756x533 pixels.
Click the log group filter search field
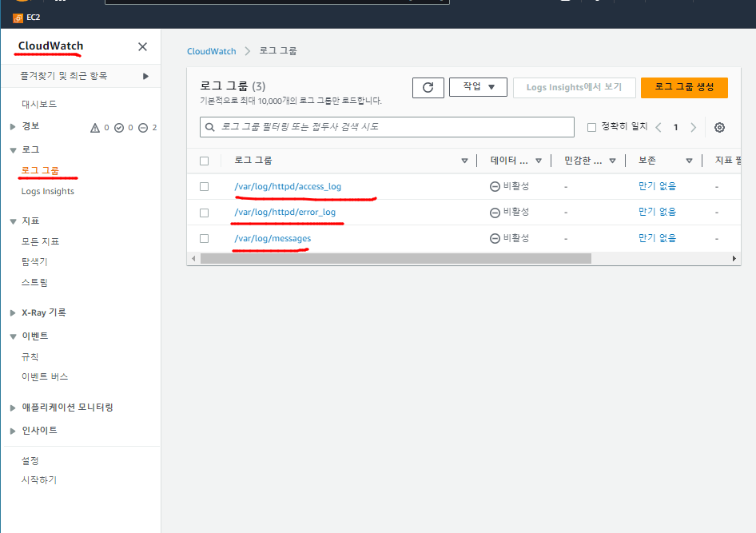pos(387,127)
